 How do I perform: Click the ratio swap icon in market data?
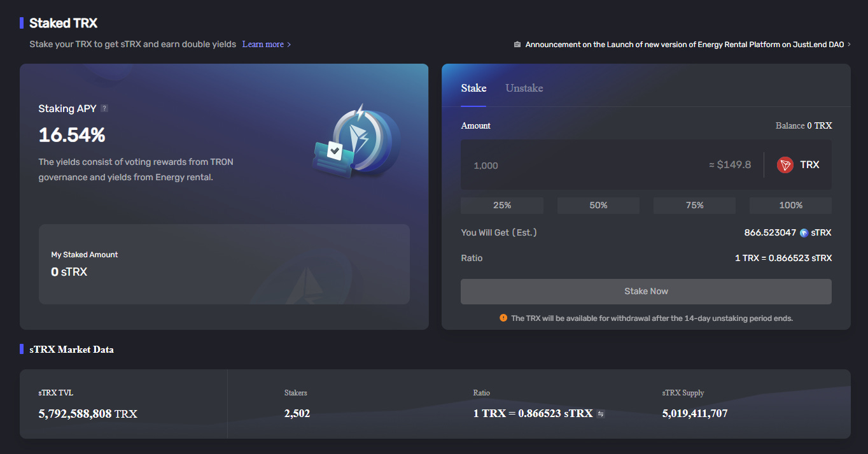click(x=600, y=414)
